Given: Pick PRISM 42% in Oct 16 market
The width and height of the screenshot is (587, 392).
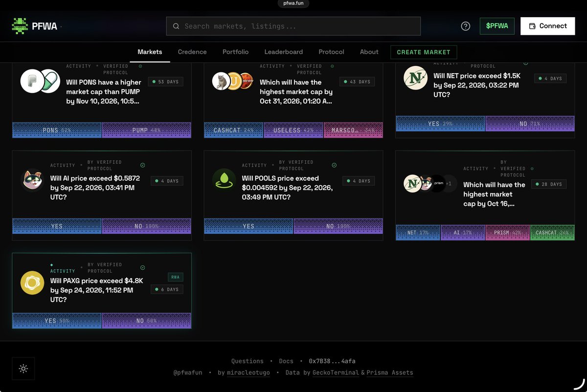Looking at the screenshot, I should [507, 233].
